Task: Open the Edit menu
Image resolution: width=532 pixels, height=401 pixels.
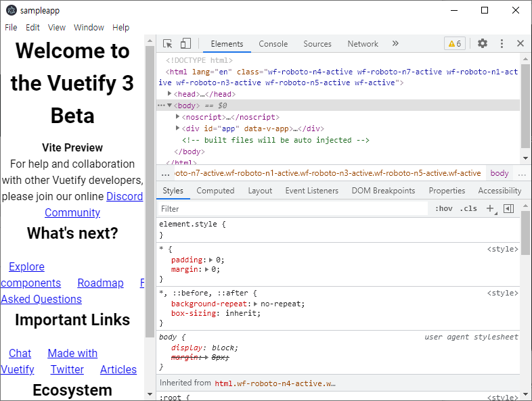Action: point(32,28)
